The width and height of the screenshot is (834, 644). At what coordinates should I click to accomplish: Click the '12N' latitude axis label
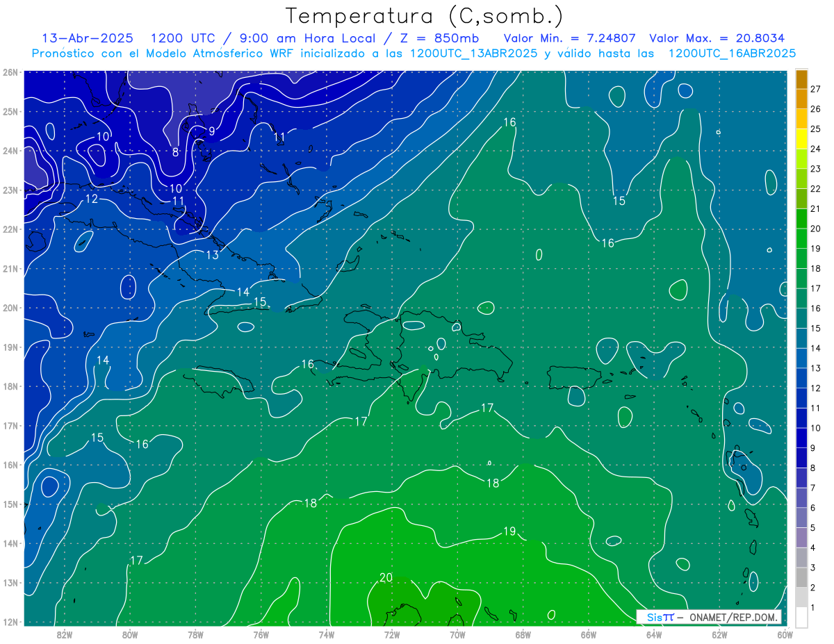pyautogui.click(x=10, y=622)
